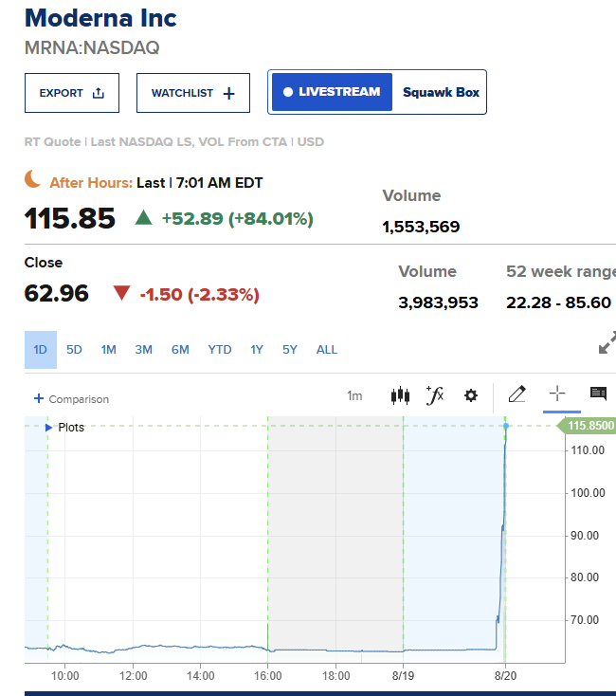Screen dimensions: 616x696
Task: Click the 70.00 price axis label
Action: tap(585, 620)
